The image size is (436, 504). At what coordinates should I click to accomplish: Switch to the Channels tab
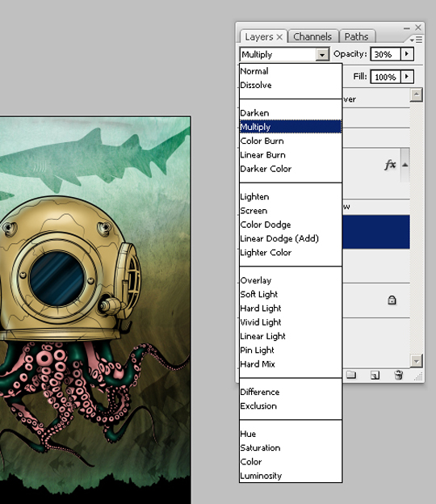[312, 36]
